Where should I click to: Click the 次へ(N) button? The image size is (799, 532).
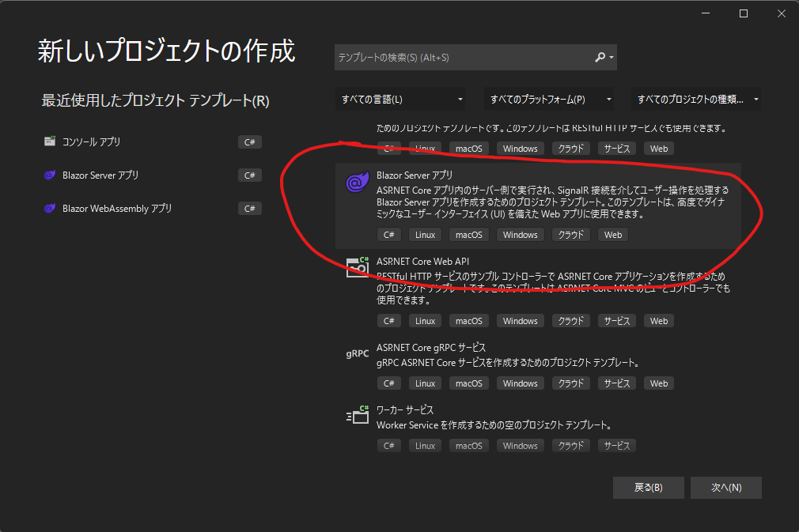tap(725, 487)
